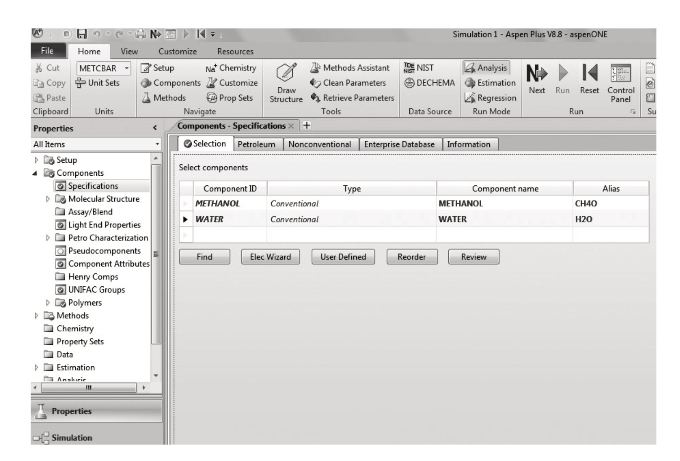Open the METCBAR unit set dropdown
This screenshot has height=461, width=680.
point(127,68)
